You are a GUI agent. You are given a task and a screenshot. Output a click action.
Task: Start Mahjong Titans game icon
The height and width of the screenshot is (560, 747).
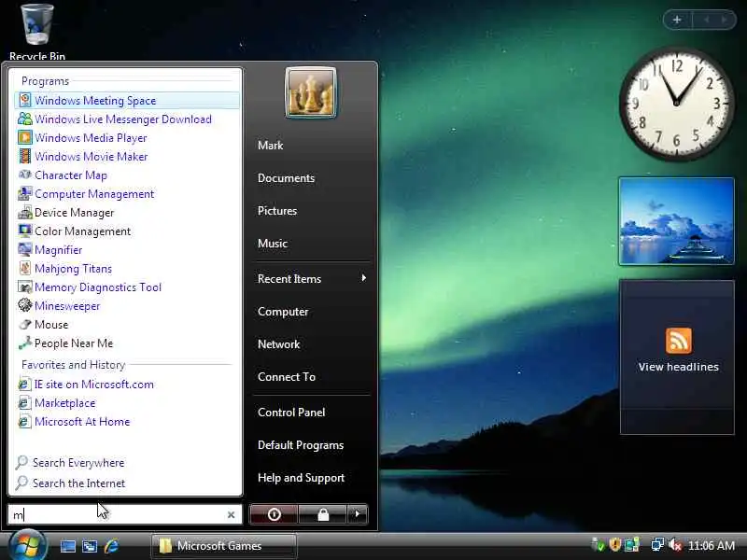25,268
